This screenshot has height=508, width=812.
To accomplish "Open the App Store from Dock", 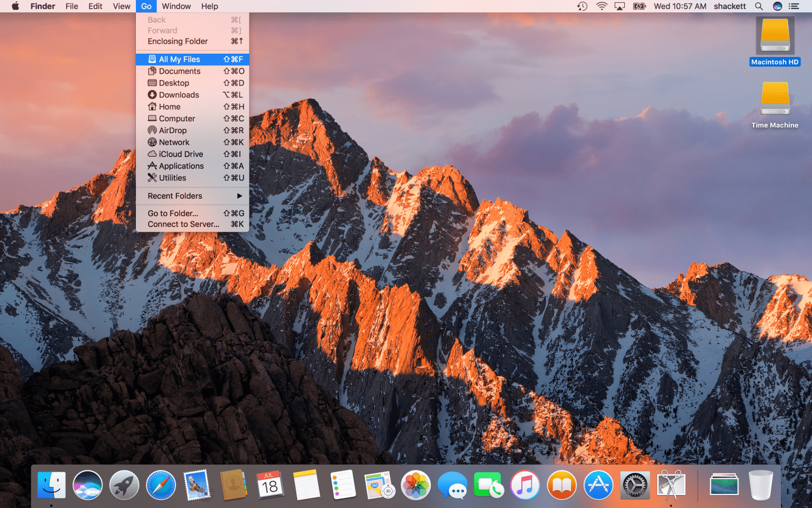I will [598, 485].
